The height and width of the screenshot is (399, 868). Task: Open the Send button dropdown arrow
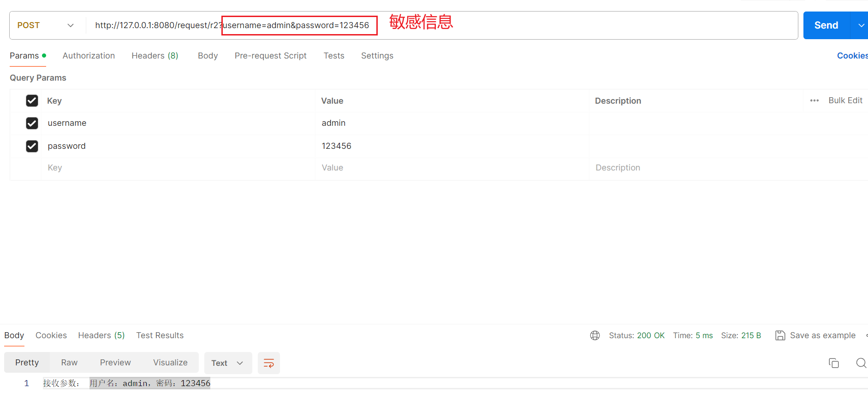coord(861,25)
